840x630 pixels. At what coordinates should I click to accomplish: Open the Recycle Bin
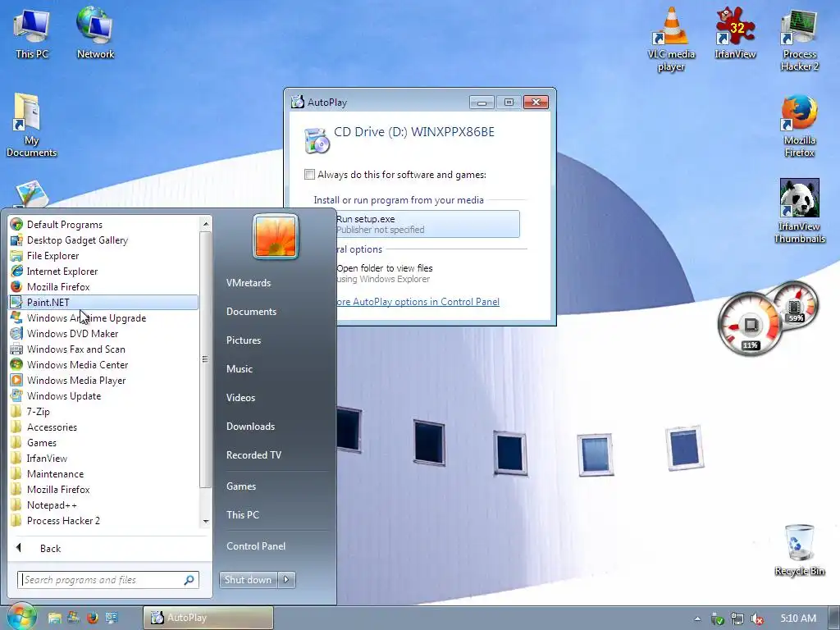tap(799, 550)
